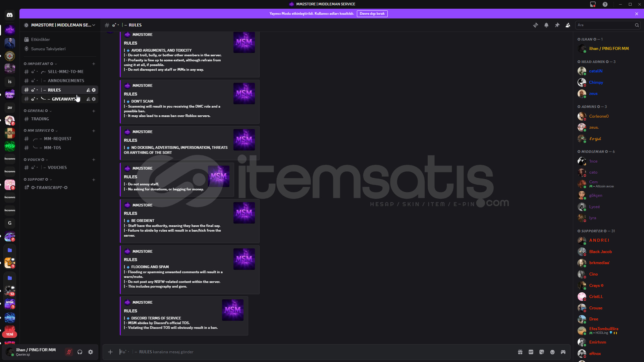644x362 pixels.
Task: Open the MENCHO server icon in sidebar
Action: click(10, 133)
